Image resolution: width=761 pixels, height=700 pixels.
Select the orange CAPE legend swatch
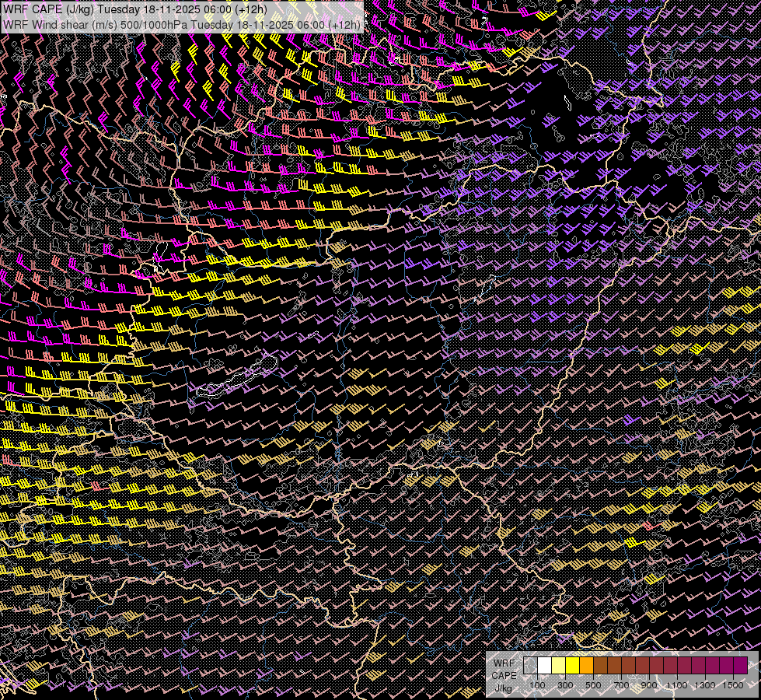tap(586, 666)
